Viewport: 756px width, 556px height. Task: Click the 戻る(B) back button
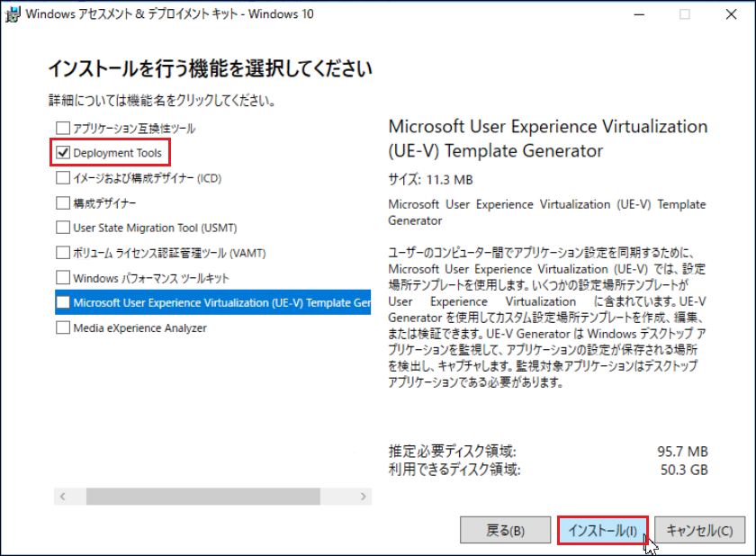(505, 530)
